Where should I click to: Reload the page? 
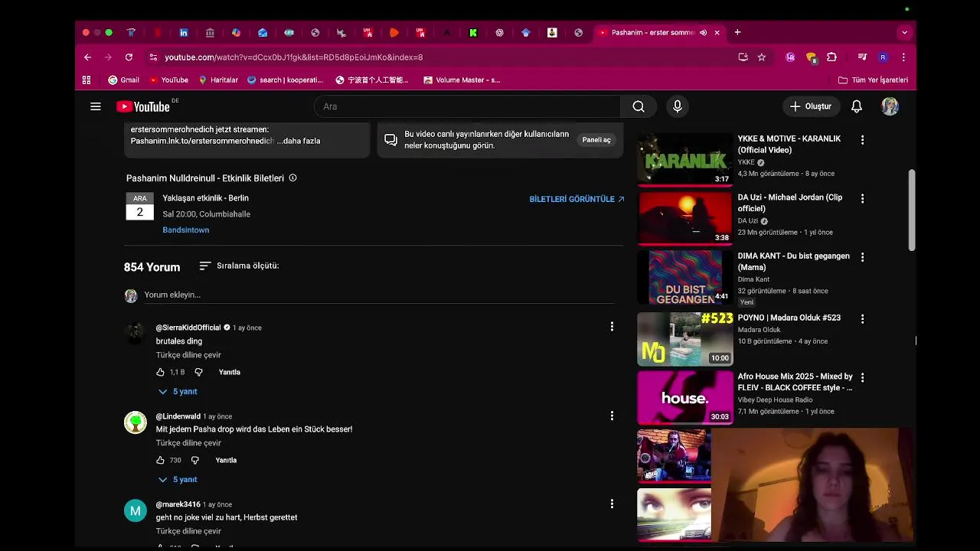click(129, 57)
